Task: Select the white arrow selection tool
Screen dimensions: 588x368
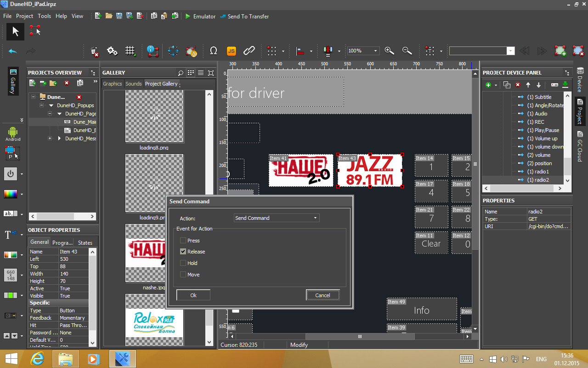Action: pyautogui.click(x=16, y=31)
